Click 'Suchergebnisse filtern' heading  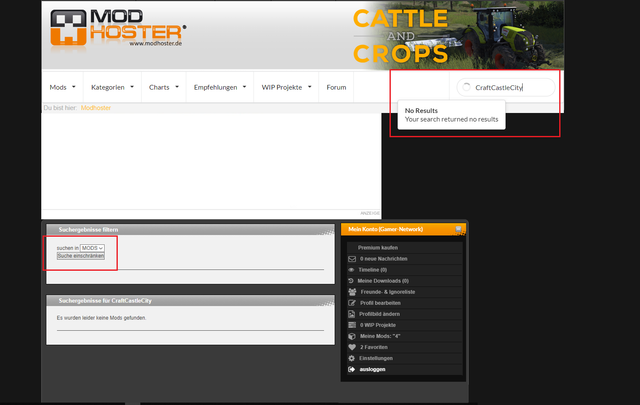(x=88, y=229)
